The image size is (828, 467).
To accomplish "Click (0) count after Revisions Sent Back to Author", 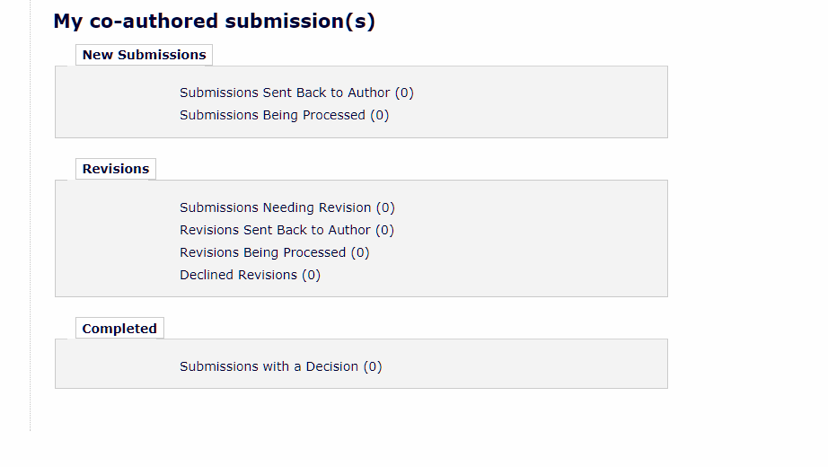I will click(385, 230).
